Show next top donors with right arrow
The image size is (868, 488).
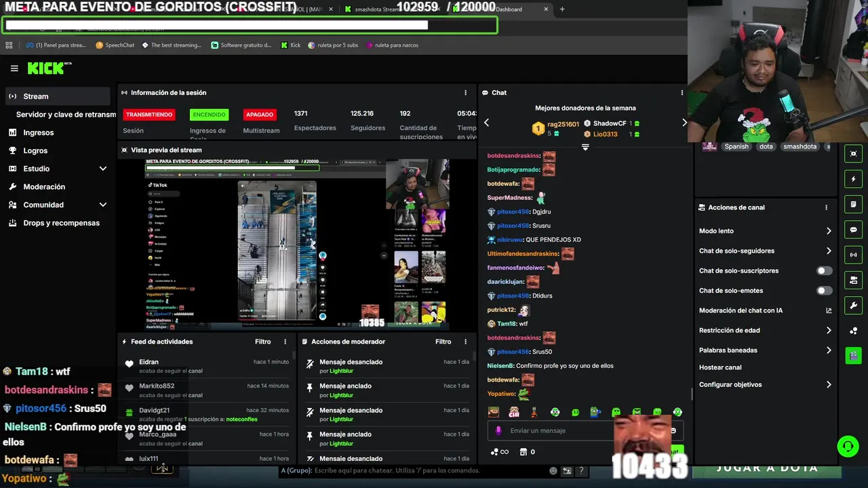tap(684, 123)
